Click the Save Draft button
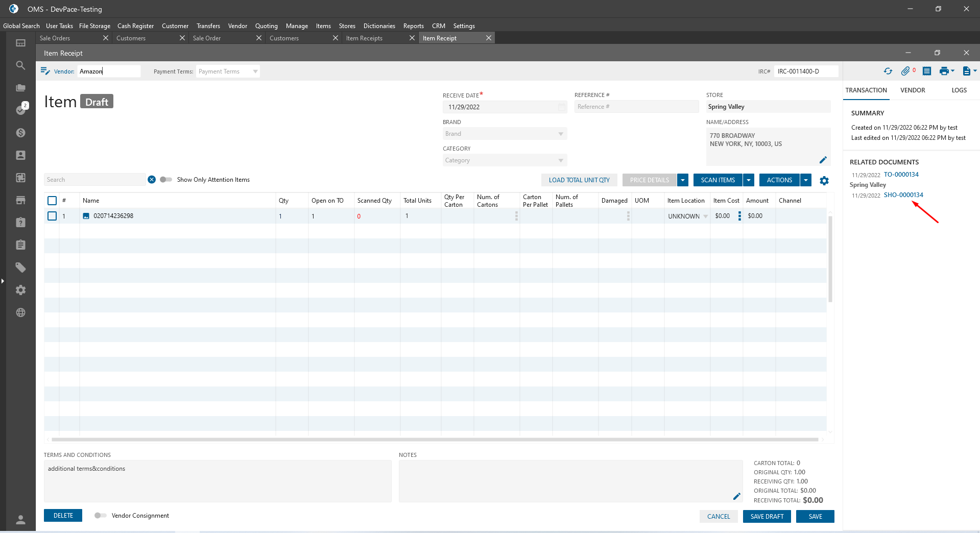 pyautogui.click(x=767, y=517)
